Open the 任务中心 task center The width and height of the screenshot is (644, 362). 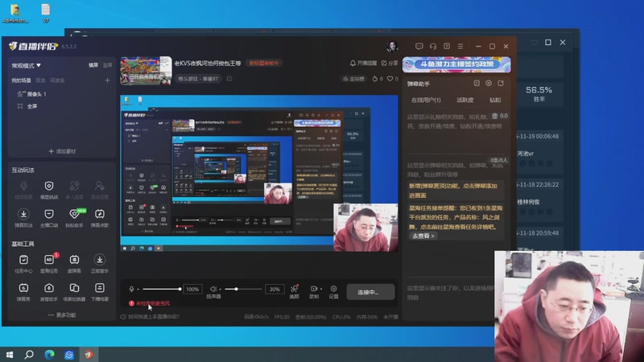(x=23, y=259)
